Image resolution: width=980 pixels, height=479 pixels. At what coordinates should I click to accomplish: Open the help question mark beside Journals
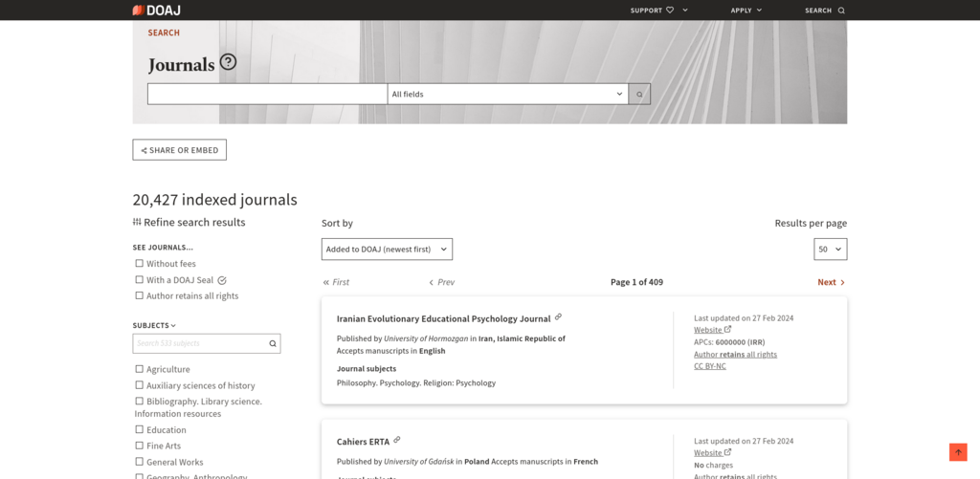(229, 62)
